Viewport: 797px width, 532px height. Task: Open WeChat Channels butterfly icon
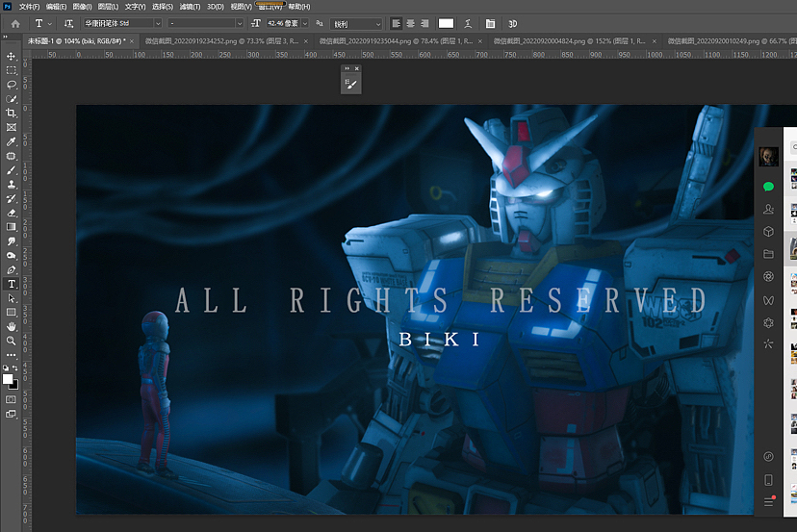(768, 300)
